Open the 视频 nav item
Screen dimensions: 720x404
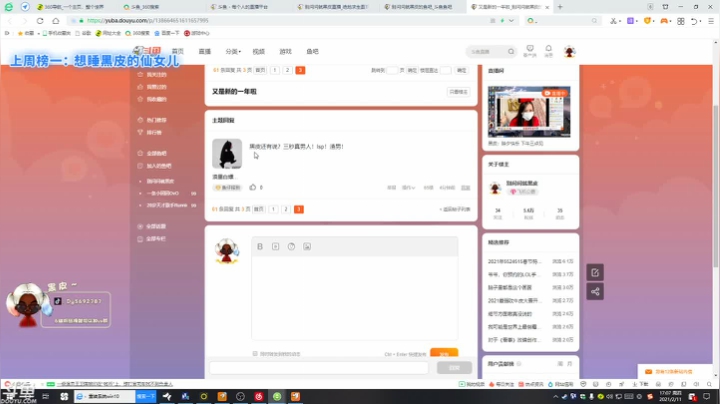coord(259,51)
